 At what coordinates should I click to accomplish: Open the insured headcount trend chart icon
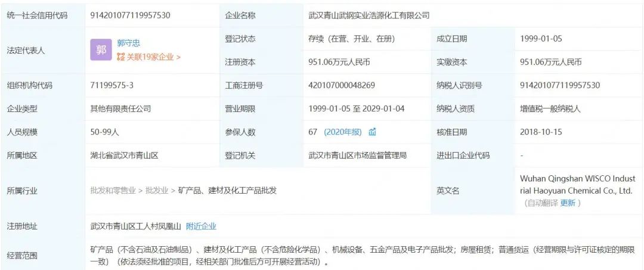[x=372, y=132]
